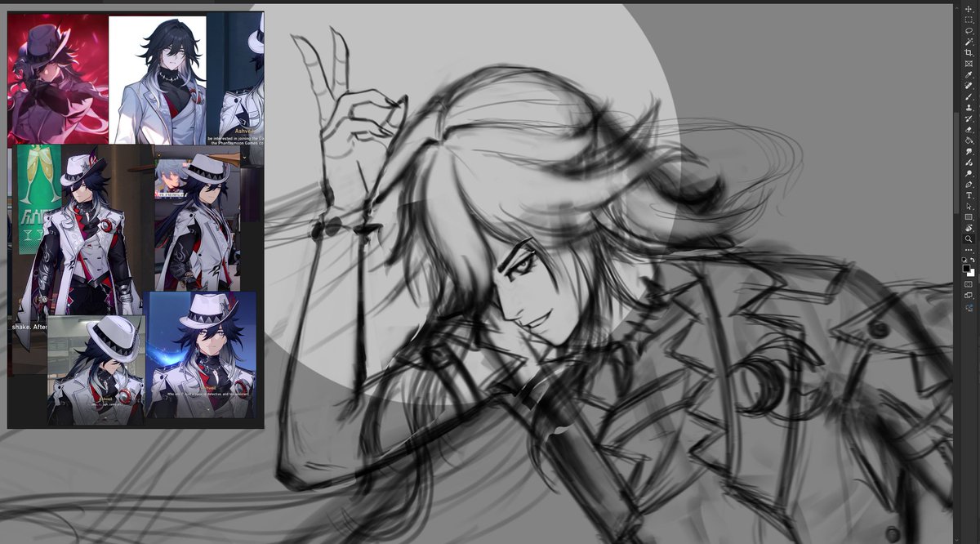Image resolution: width=980 pixels, height=544 pixels.
Task: Reset default foreground and background colors
Action: (x=964, y=260)
